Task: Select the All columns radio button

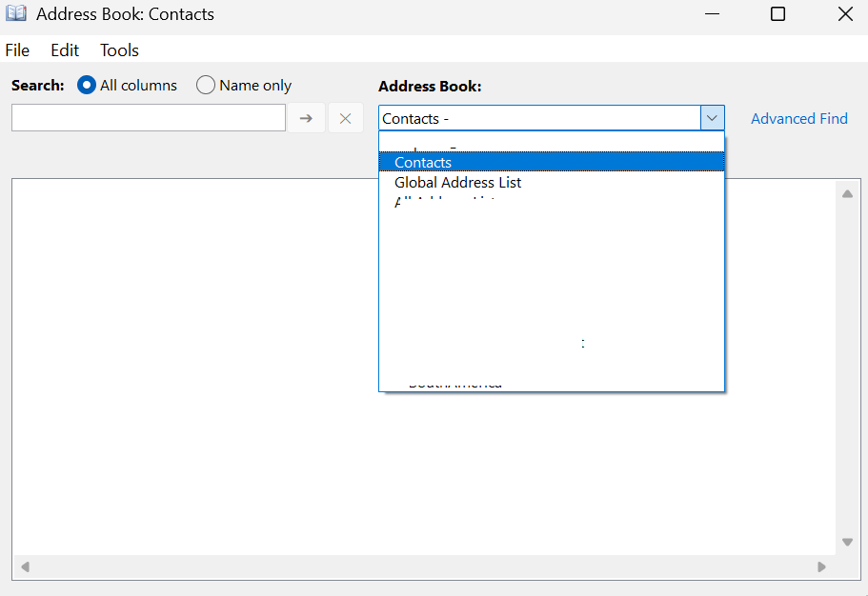Action: click(x=87, y=86)
